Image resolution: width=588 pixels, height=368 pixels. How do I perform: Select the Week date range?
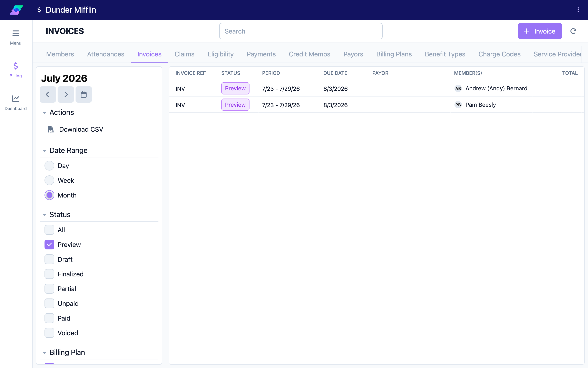(49, 180)
